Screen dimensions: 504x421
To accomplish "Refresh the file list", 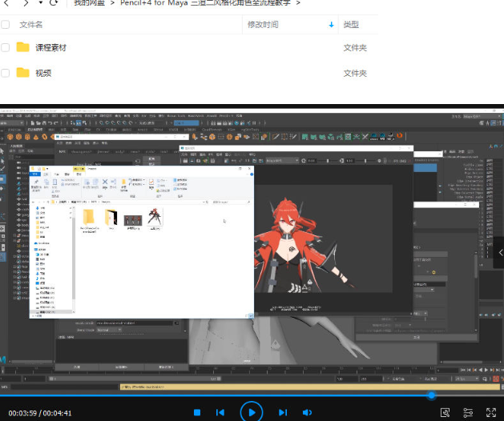I will (54, 3).
